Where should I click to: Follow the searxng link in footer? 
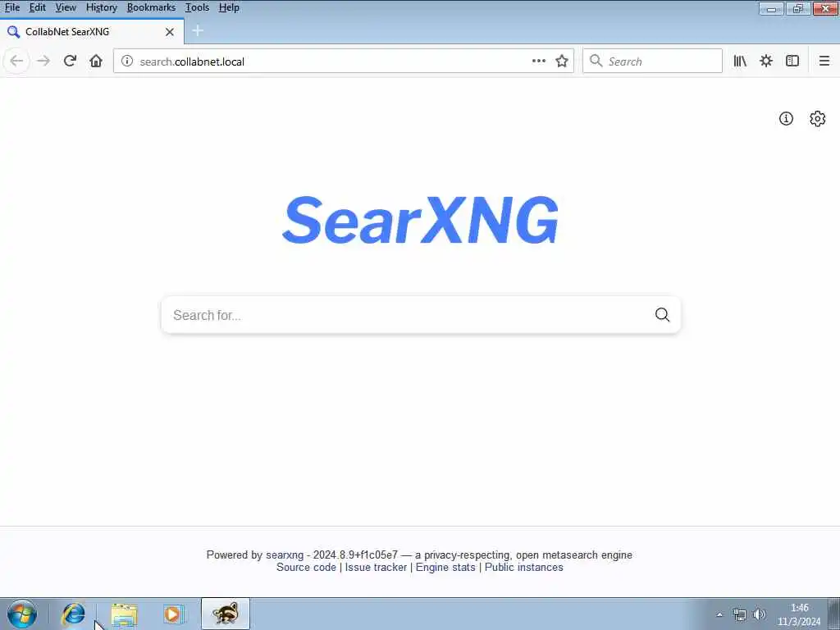285,555
